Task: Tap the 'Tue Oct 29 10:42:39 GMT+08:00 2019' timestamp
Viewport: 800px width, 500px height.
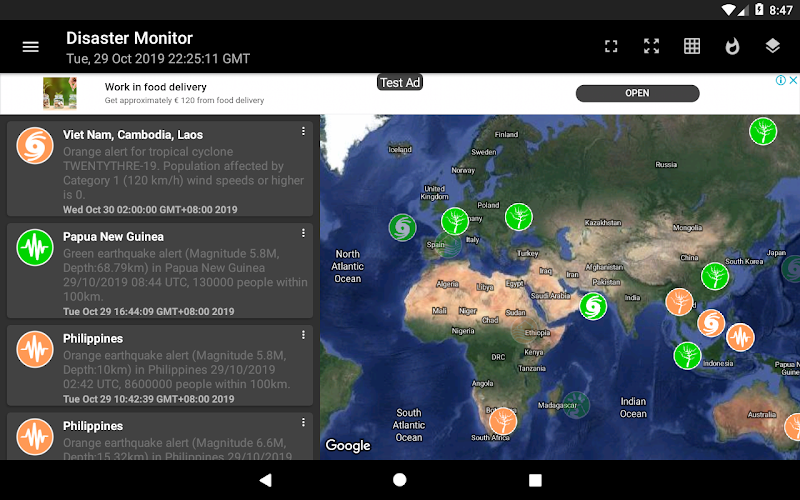Action: tap(148, 399)
